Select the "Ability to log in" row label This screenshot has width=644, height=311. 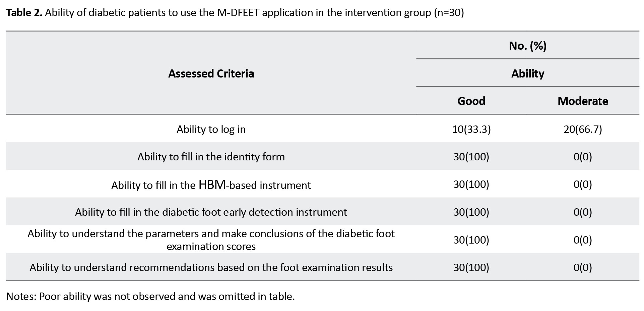[x=211, y=129]
